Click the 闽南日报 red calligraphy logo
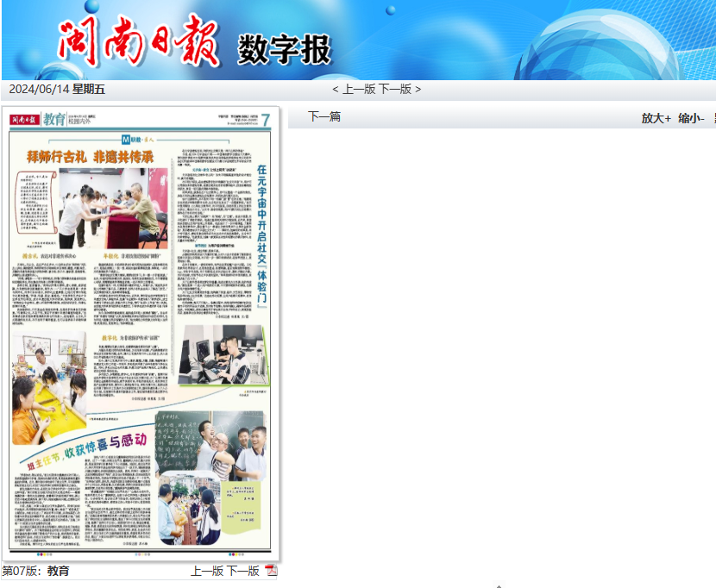Screen dimensions: 716x588 [138, 41]
